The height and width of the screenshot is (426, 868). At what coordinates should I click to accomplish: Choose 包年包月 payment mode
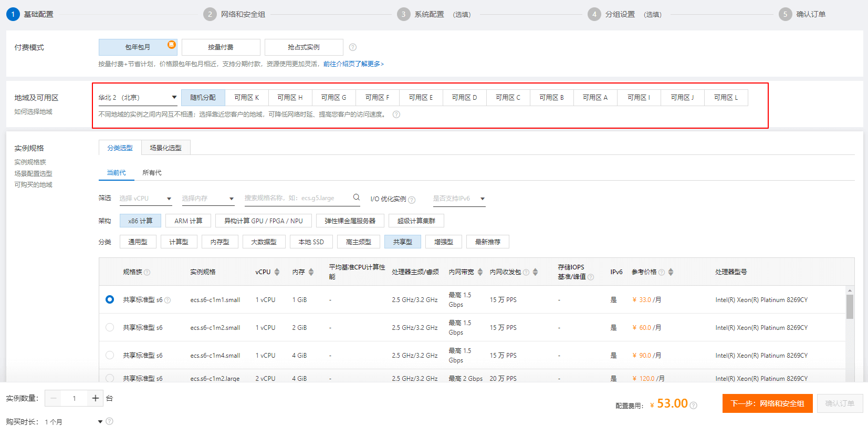coord(138,47)
